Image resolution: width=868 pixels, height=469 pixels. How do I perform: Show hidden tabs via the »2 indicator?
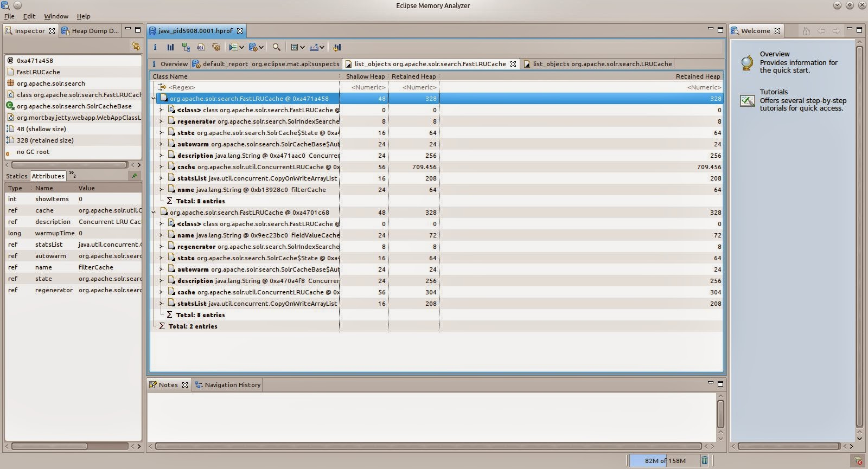coord(72,175)
